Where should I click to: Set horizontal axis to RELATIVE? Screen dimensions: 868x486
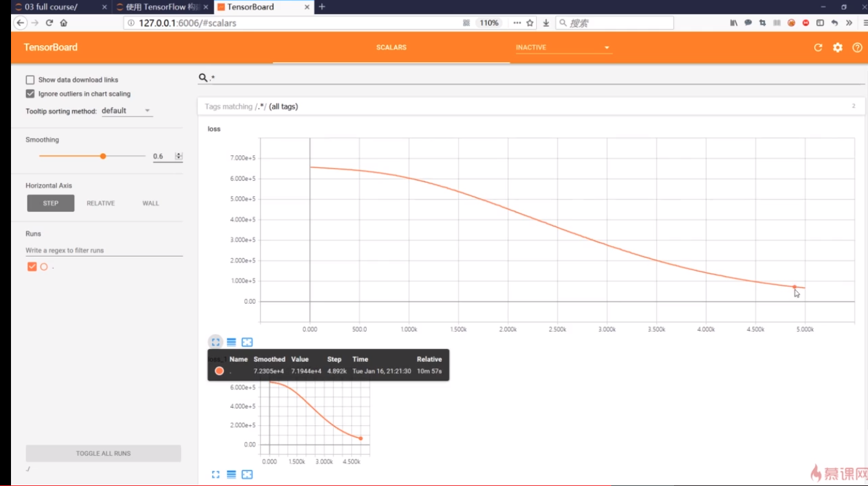(x=101, y=203)
